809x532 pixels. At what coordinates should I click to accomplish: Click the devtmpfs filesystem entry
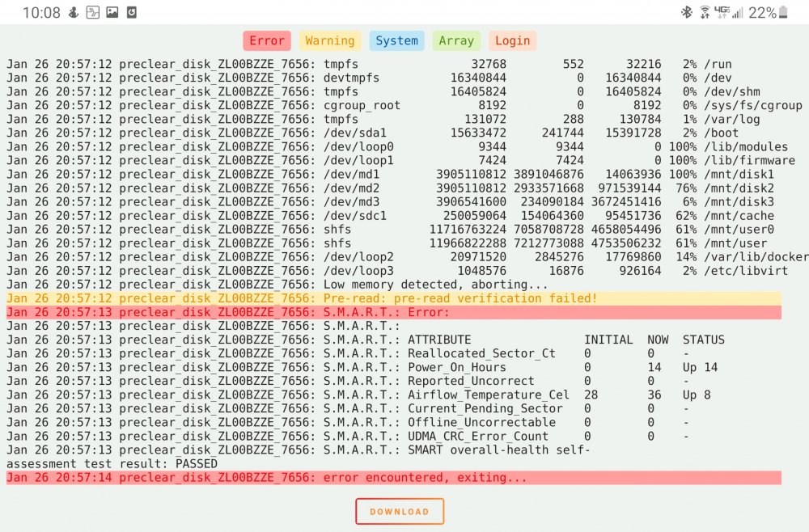[351, 78]
